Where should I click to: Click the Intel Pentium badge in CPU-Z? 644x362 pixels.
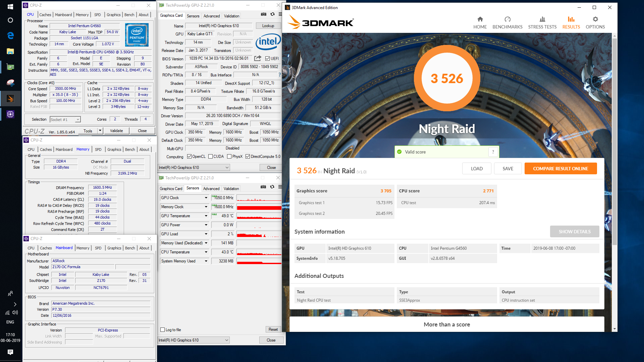[137, 35]
